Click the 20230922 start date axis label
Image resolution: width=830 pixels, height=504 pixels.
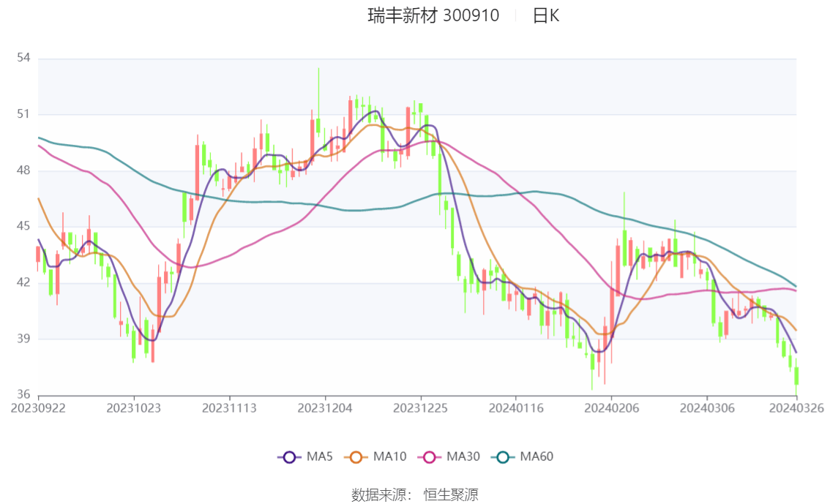click(x=38, y=408)
